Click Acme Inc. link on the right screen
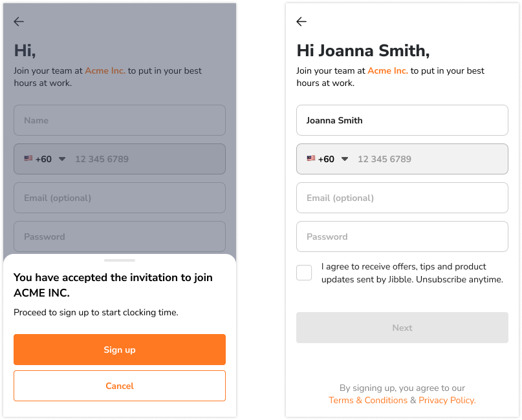The width and height of the screenshot is (522, 420). point(387,70)
